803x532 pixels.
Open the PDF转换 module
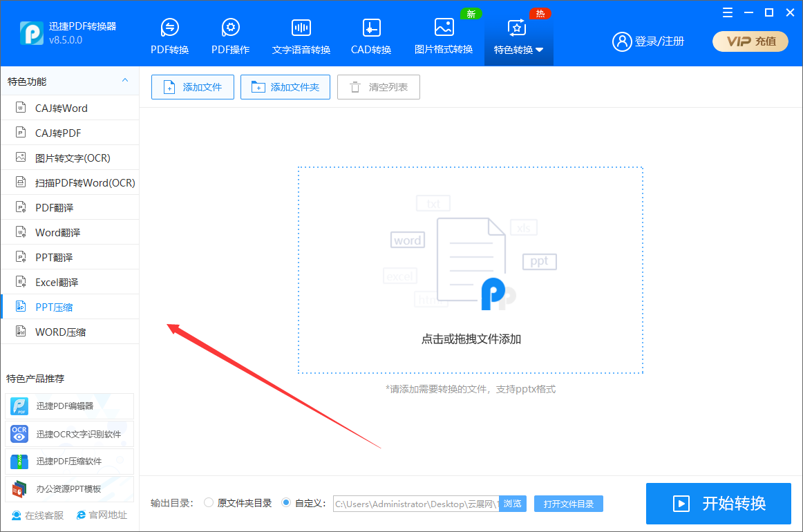(169, 37)
